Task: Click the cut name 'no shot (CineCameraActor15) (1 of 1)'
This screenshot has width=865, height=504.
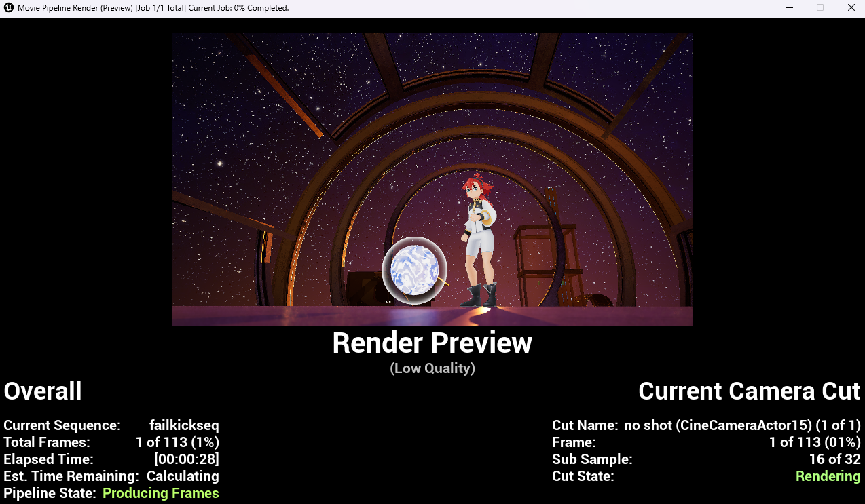Action: tap(742, 425)
